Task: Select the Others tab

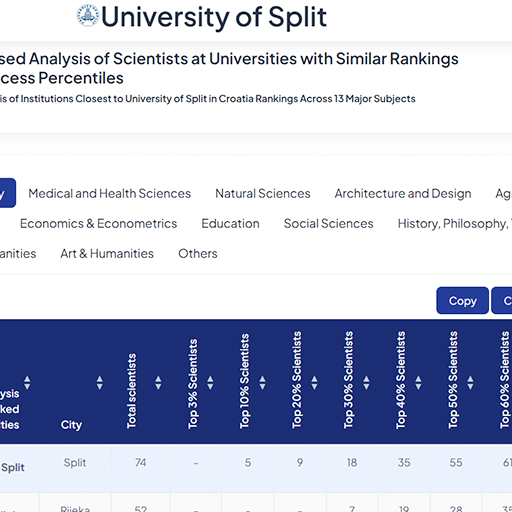Action: (198, 254)
